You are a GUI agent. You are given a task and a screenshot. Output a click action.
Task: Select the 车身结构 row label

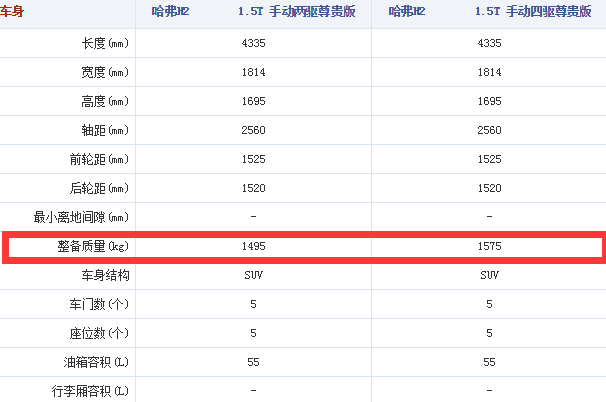(x=105, y=275)
